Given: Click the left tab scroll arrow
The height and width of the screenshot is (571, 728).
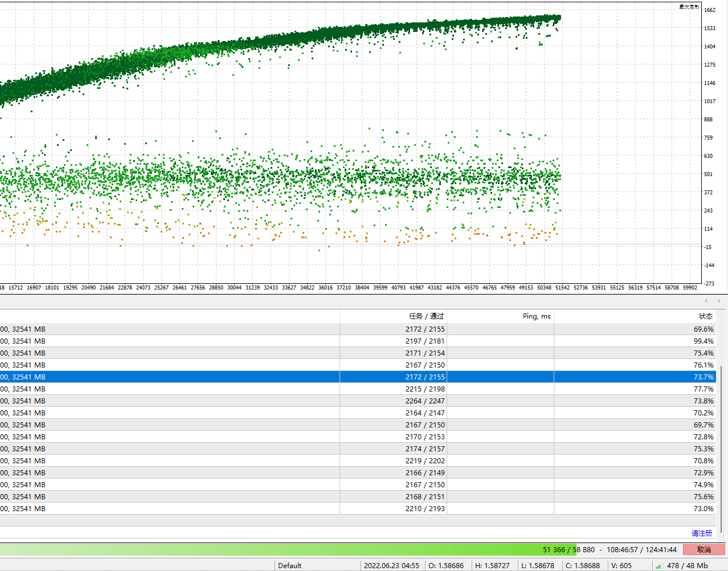Looking at the screenshot, I should [706, 300].
